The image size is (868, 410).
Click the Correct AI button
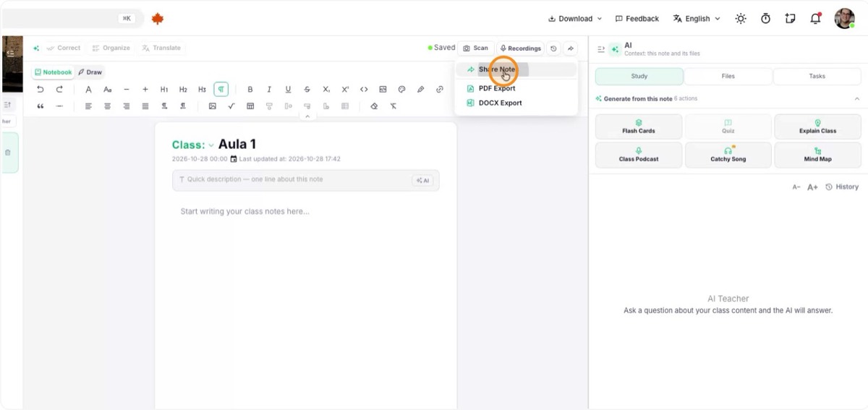pyautogui.click(x=64, y=48)
